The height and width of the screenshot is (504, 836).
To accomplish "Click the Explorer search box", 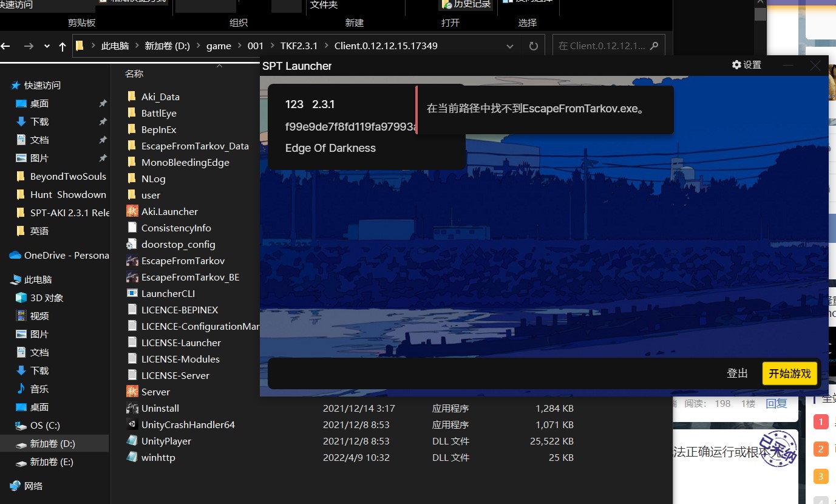I will pyautogui.click(x=608, y=46).
